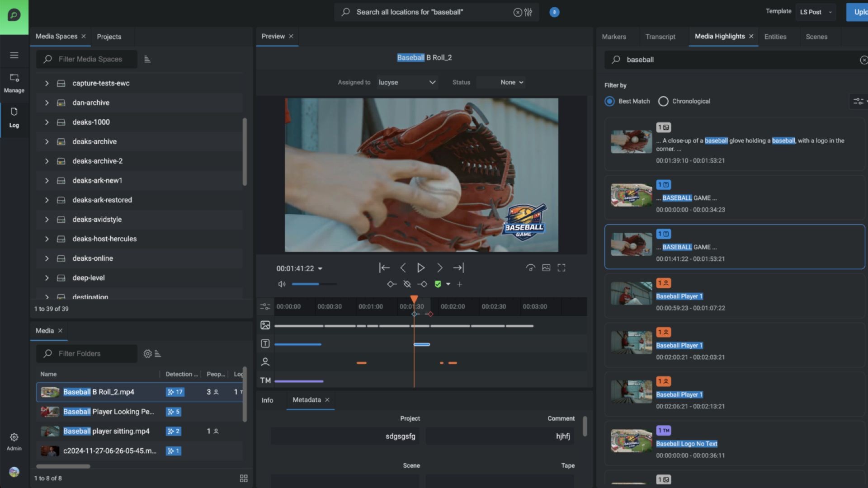Click the hamburger menu icon in sidebar
This screenshot has width=868, height=488.
[14, 55]
